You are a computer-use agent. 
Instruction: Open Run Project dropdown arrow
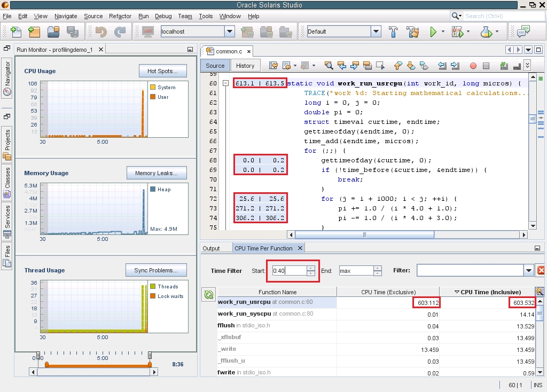click(x=443, y=32)
